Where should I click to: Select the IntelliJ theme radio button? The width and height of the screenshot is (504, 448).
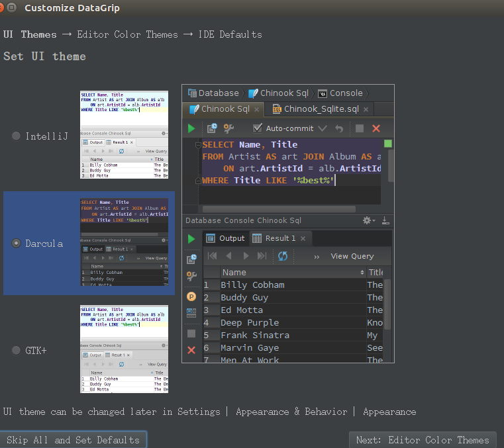[x=16, y=136]
